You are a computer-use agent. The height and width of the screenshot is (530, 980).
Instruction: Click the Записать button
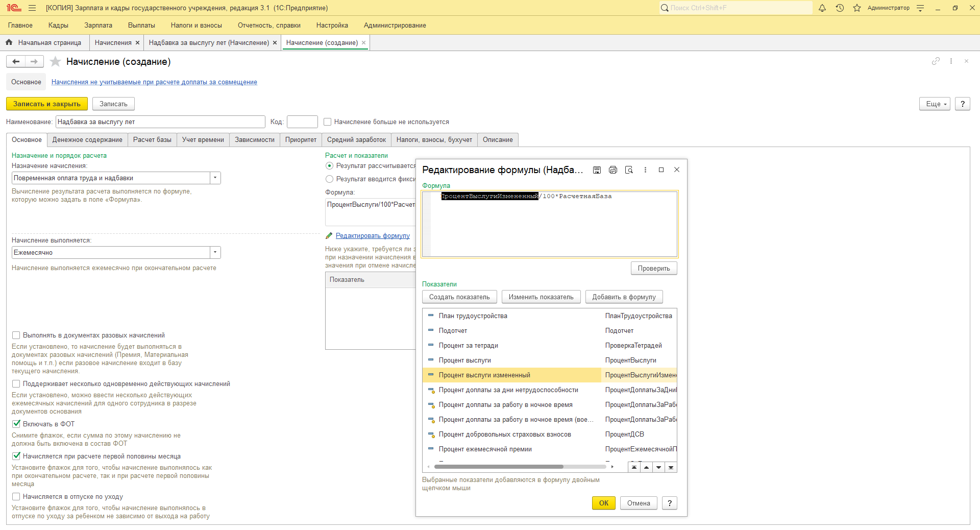113,104
